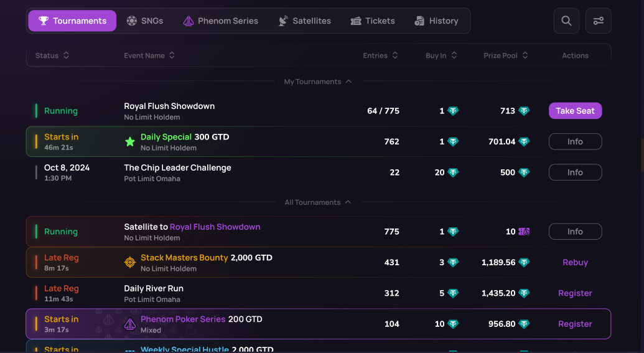The height and width of the screenshot is (353, 644).
Task: Click the ticket icon in Satellite prize pool
Action: click(x=524, y=232)
